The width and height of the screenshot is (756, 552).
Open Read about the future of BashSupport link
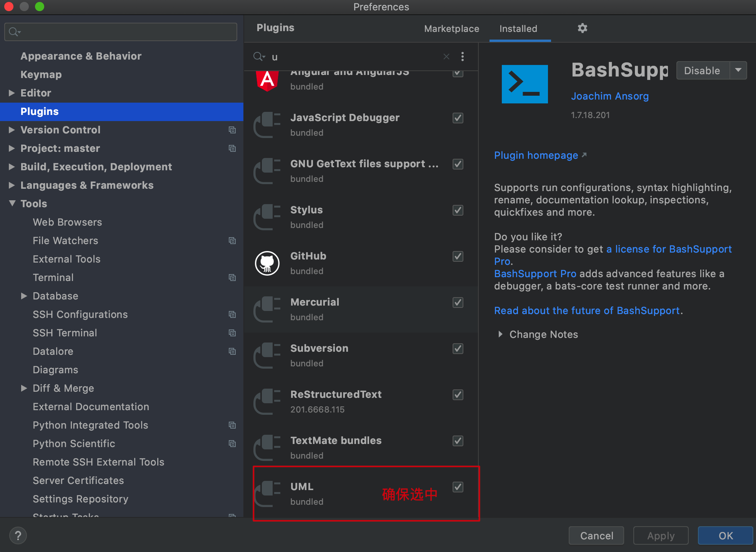587,311
